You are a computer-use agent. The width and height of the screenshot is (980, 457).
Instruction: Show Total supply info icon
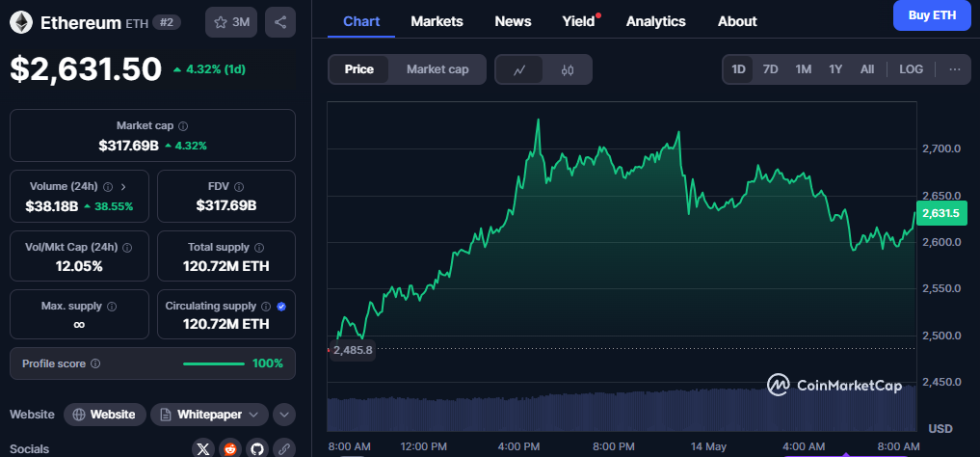(x=259, y=248)
